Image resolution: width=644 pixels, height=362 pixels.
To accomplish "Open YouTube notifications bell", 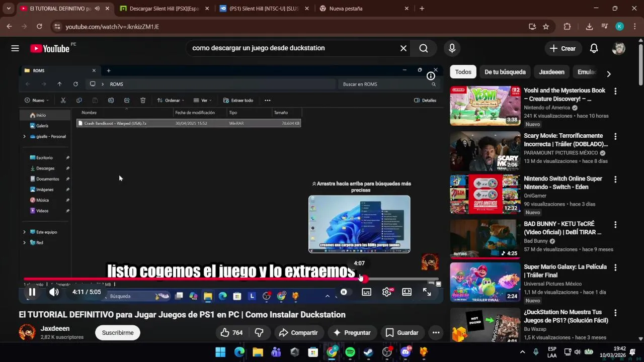I will [x=594, y=48].
